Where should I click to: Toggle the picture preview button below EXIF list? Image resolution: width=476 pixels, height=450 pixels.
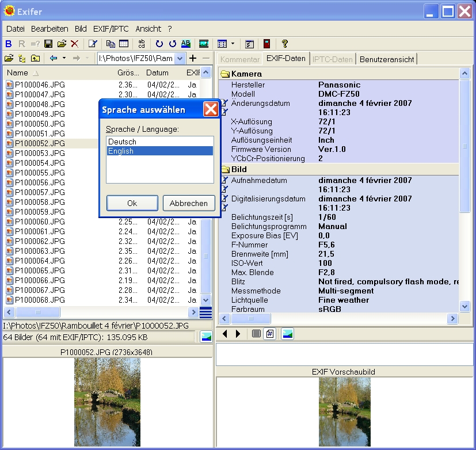pyautogui.click(x=287, y=334)
